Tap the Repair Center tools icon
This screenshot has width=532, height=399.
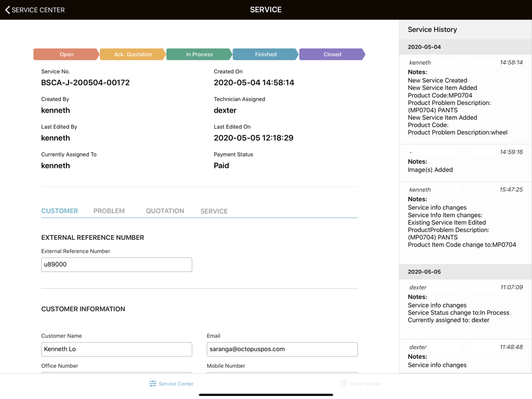coord(344,384)
